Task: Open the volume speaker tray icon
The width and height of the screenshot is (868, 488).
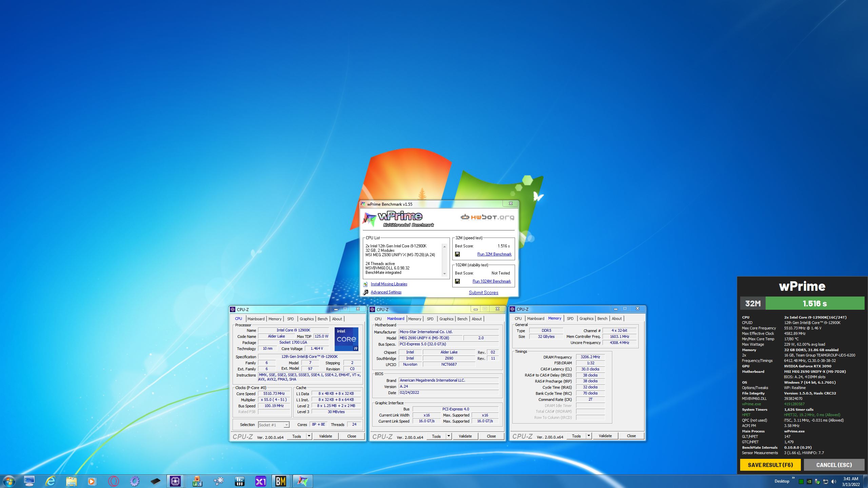Action: point(834,482)
